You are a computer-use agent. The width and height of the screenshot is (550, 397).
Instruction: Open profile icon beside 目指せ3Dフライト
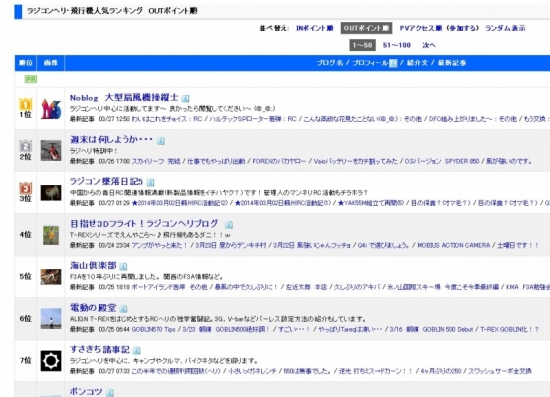(229, 224)
